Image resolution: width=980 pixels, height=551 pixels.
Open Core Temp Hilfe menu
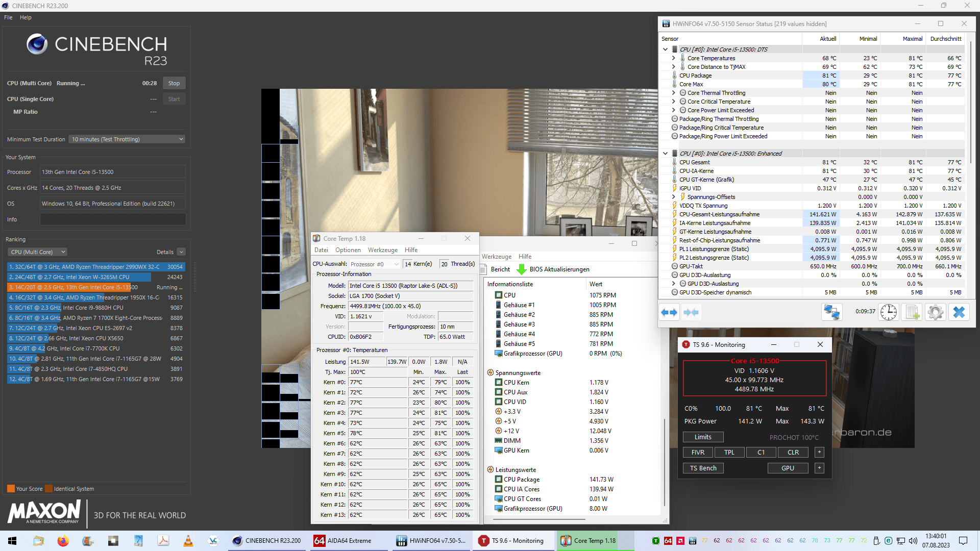(411, 250)
